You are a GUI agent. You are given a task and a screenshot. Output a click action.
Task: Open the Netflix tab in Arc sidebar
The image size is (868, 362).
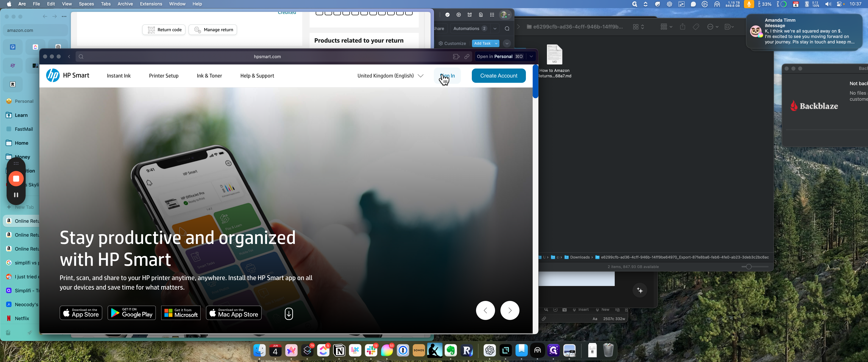pyautogui.click(x=22, y=318)
